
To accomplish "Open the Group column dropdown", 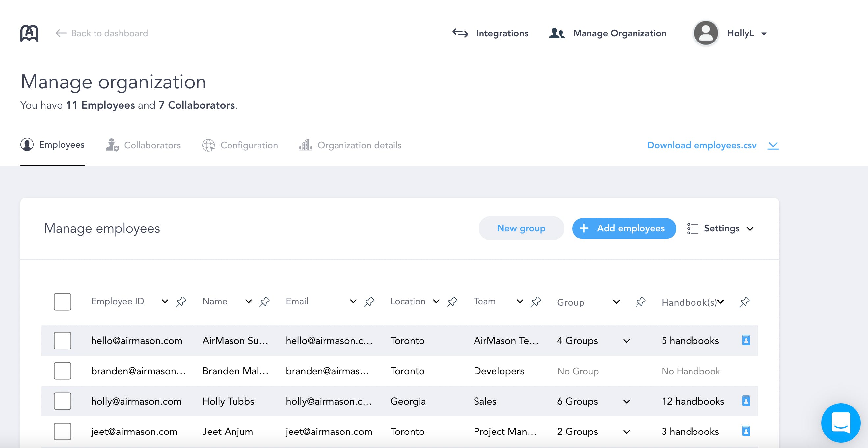I will [x=616, y=302].
